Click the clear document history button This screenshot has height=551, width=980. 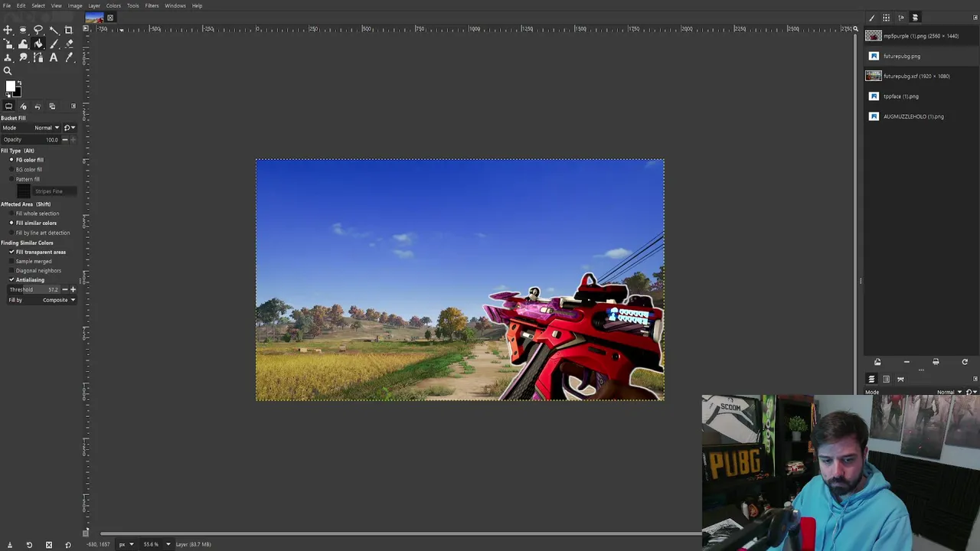click(x=936, y=362)
